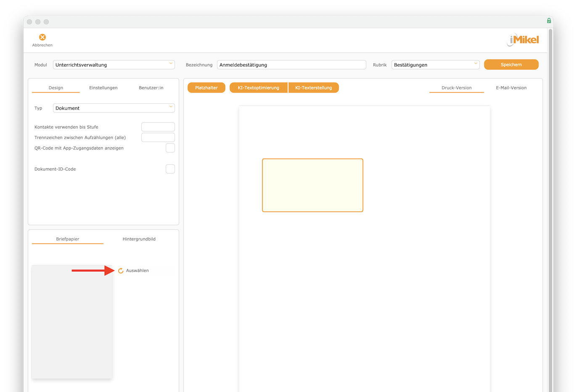Click the orange Abbrechen cancel icon
The height and width of the screenshot is (392, 577).
coord(42,37)
